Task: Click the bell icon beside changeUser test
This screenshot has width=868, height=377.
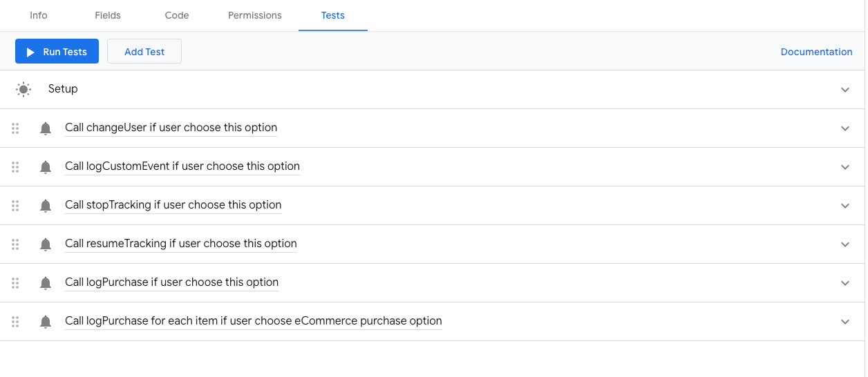Action: point(46,128)
